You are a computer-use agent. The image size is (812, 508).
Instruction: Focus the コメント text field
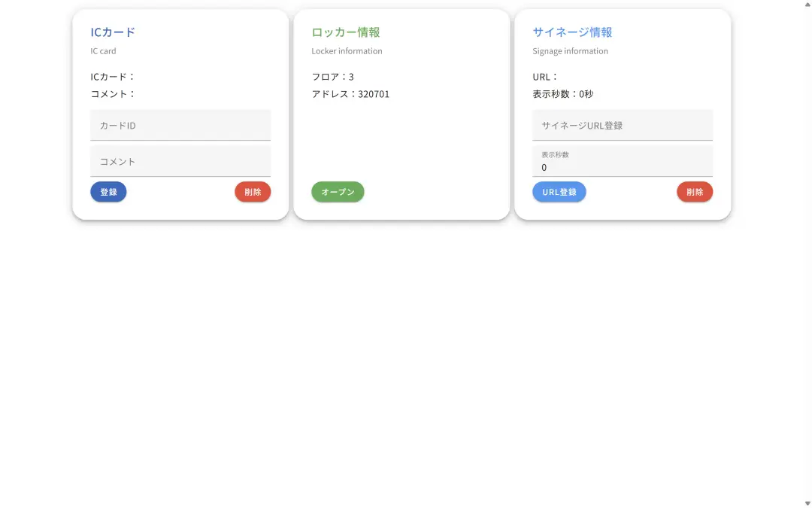tap(180, 161)
